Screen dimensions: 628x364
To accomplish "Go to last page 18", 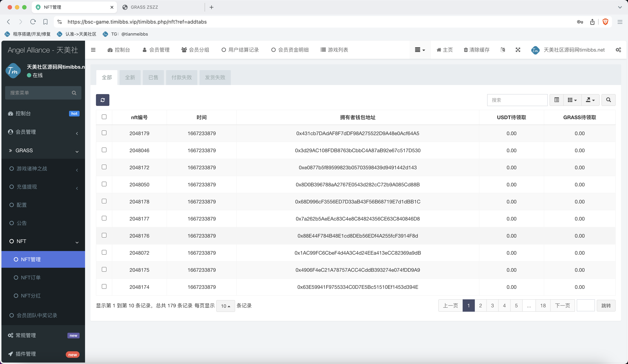I will 543,306.
